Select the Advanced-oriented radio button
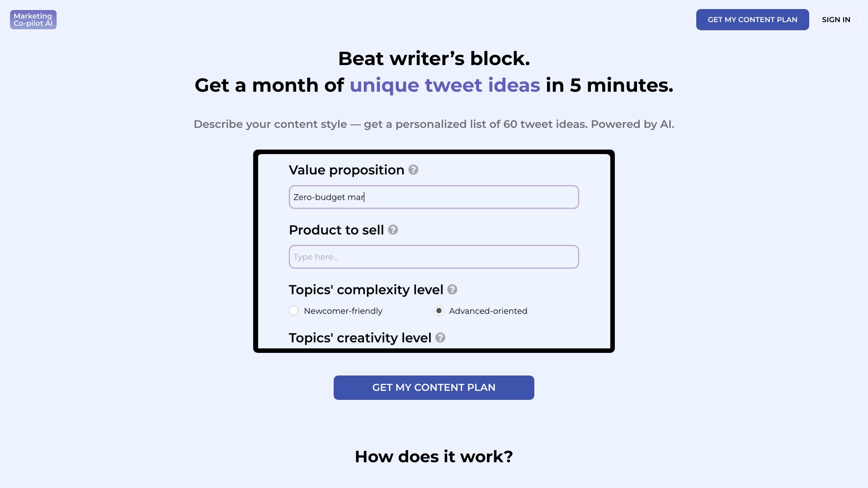The height and width of the screenshot is (488, 868). click(439, 311)
